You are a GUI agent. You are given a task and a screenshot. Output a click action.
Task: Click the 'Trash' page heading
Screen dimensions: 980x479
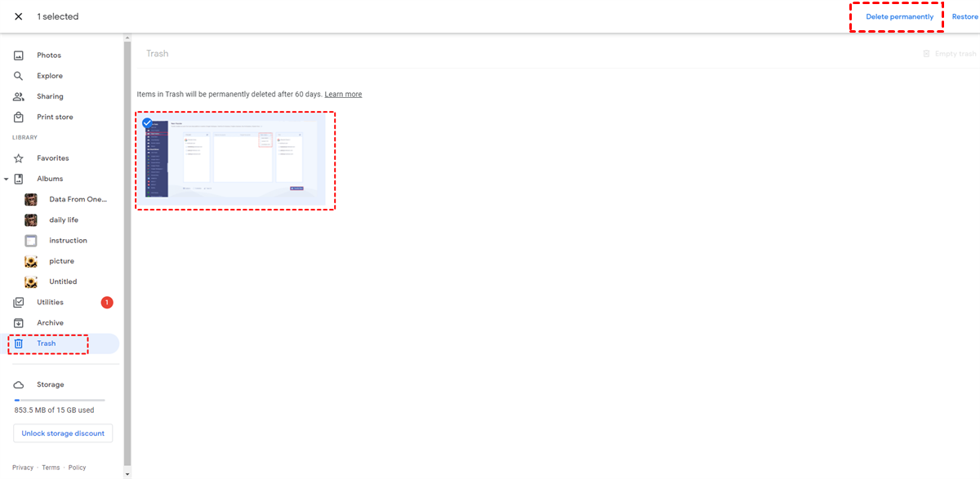click(x=157, y=54)
